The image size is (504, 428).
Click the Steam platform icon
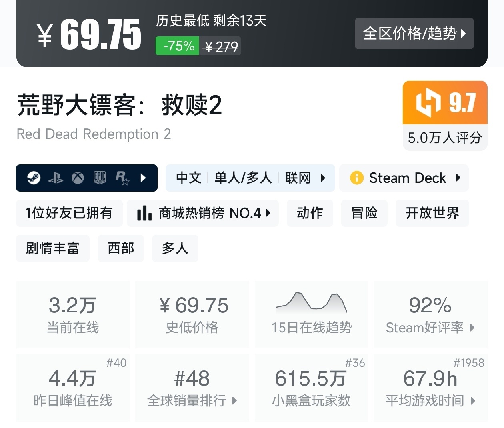pyautogui.click(x=34, y=178)
